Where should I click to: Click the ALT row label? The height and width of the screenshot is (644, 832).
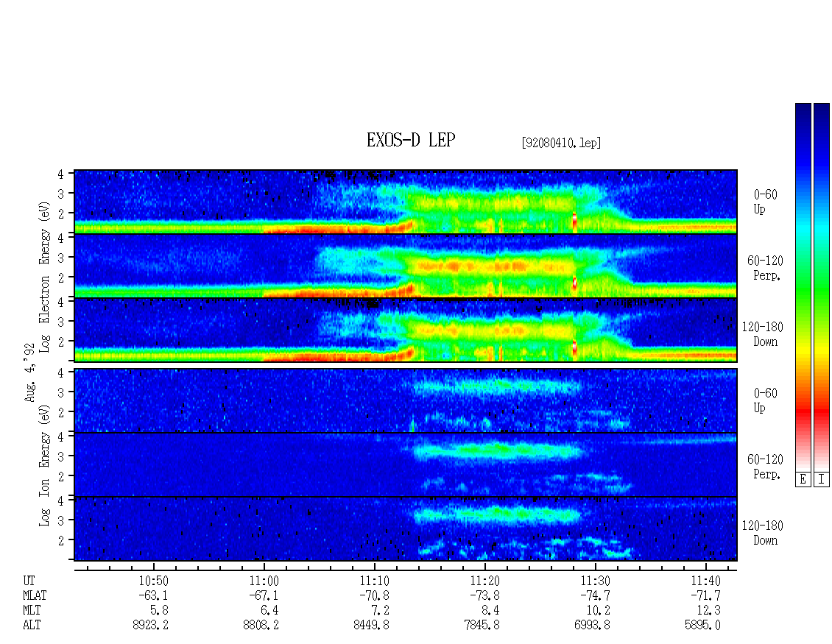pyautogui.click(x=32, y=626)
